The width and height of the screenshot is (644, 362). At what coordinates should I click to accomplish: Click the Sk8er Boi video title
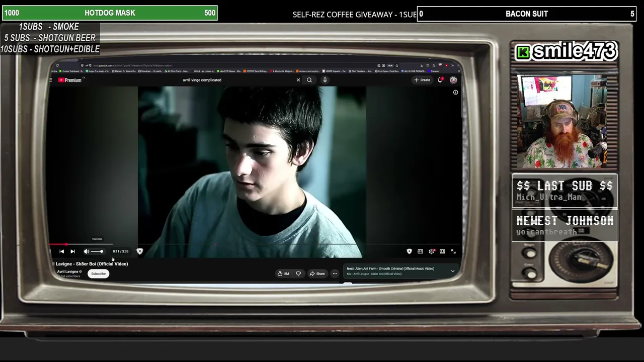[90, 264]
